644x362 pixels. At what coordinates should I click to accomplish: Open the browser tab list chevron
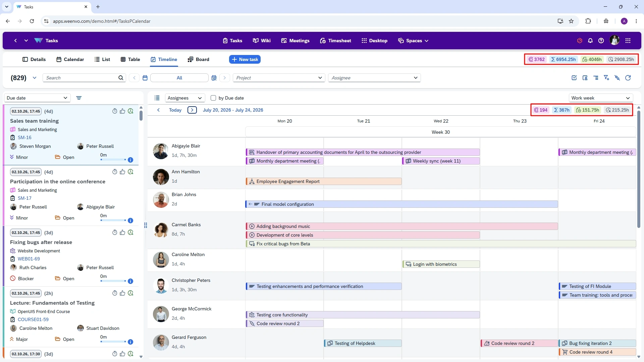click(6, 7)
